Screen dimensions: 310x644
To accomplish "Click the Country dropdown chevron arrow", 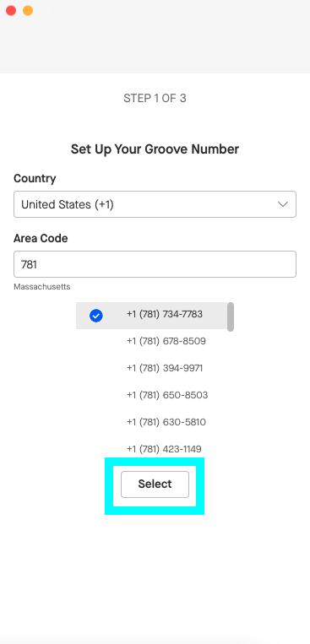I will 282,204.
